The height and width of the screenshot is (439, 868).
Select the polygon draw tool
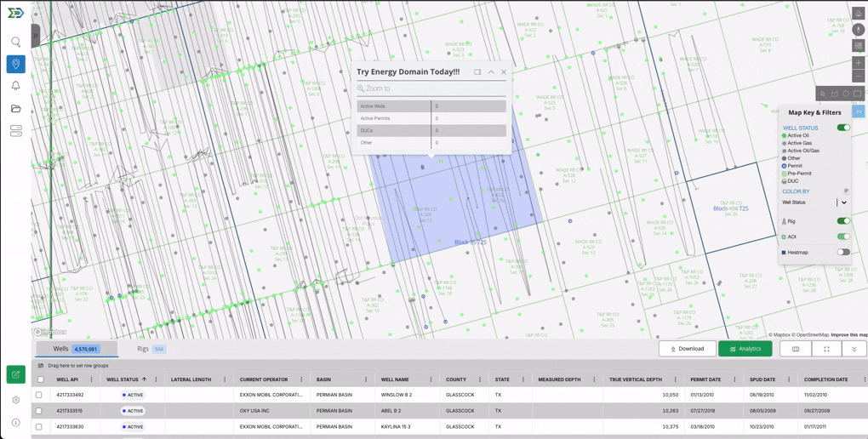[x=835, y=94]
